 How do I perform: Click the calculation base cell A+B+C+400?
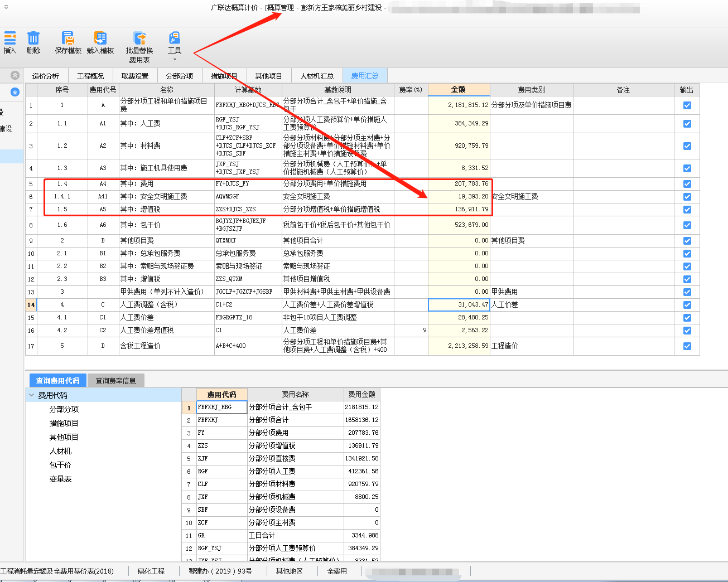point(248,346)
